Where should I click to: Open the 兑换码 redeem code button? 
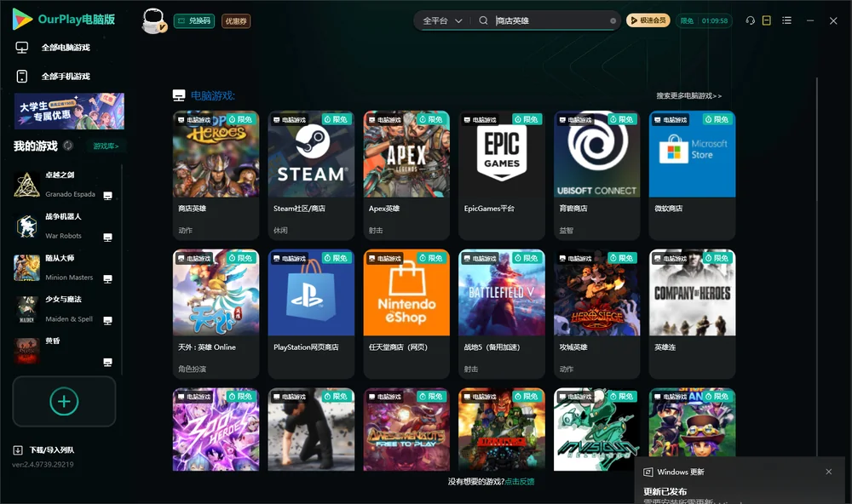(194, 21)
